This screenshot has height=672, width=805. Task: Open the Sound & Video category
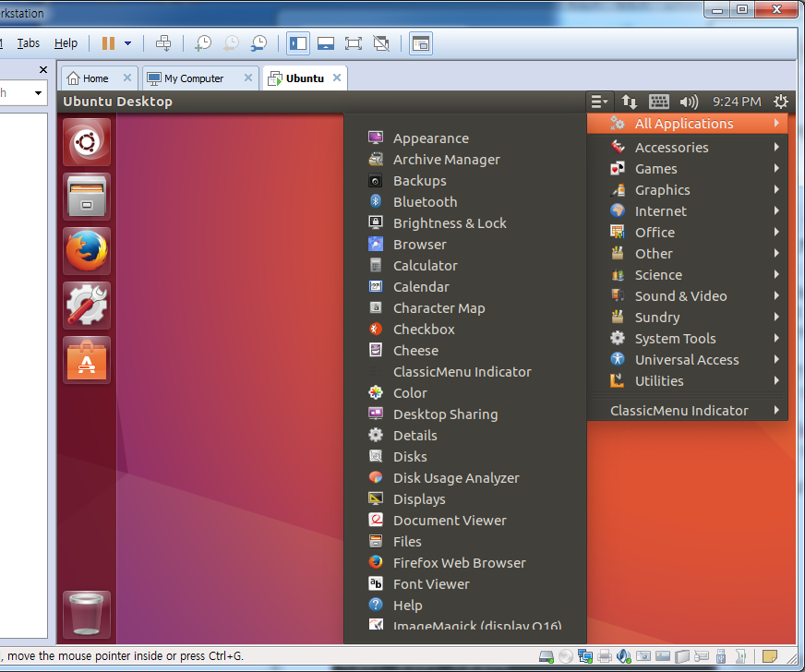(688, 295)
